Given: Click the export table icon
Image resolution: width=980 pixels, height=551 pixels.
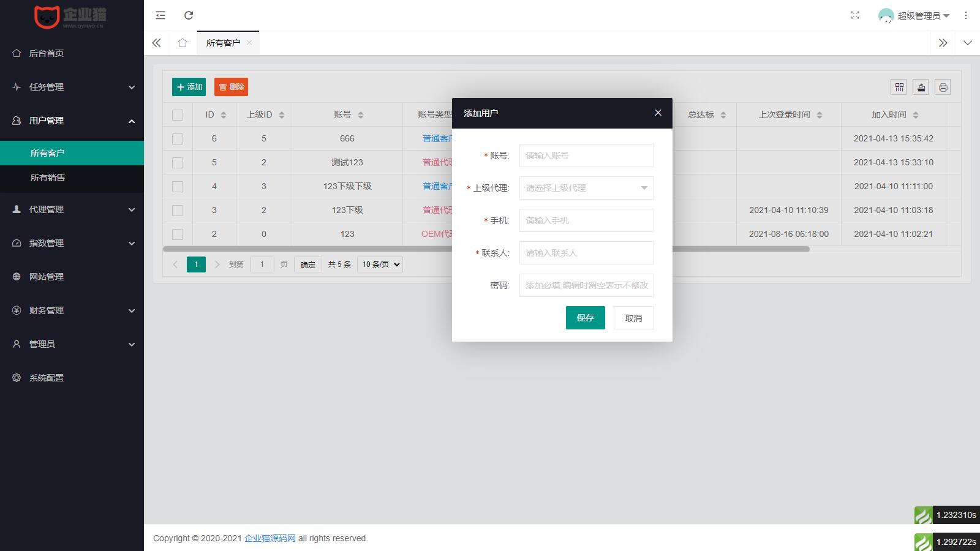Looking at the screenshot, I should coord(921,88).
